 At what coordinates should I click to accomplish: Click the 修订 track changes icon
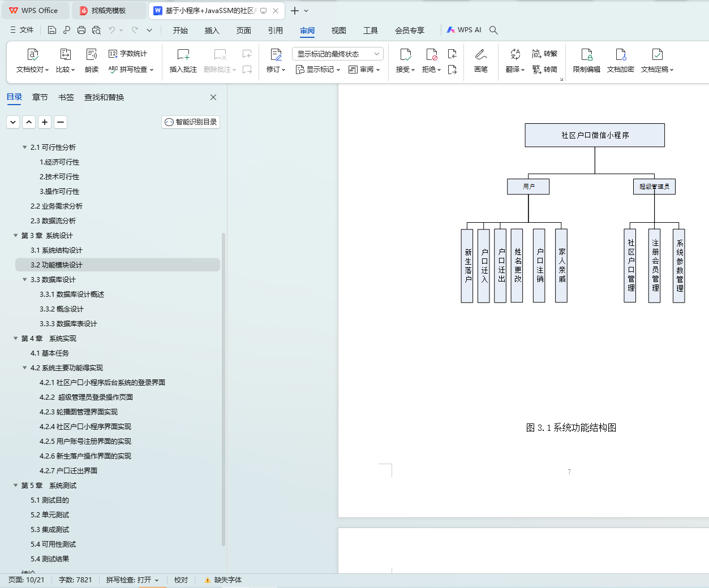coord(276,55)
